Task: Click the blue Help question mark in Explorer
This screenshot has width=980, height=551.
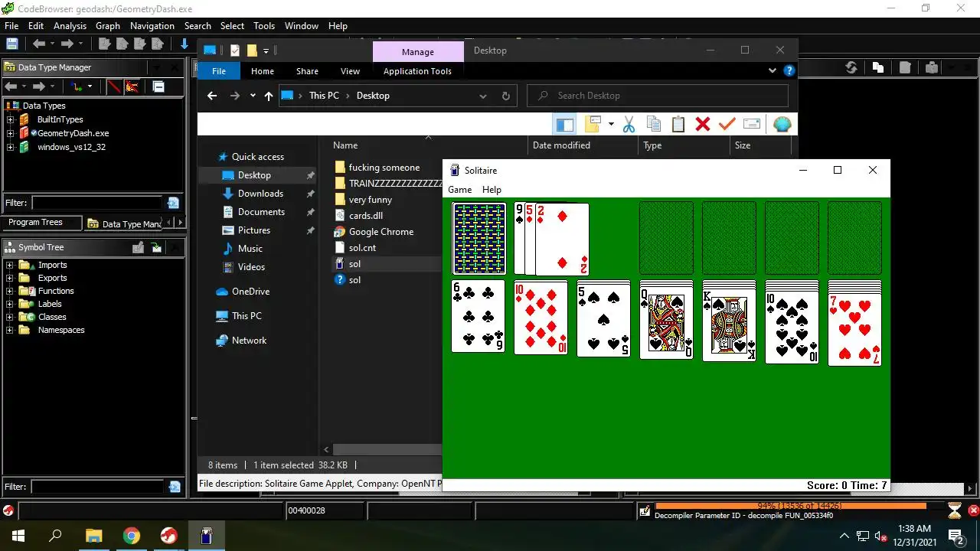Action: coord(789,70)
